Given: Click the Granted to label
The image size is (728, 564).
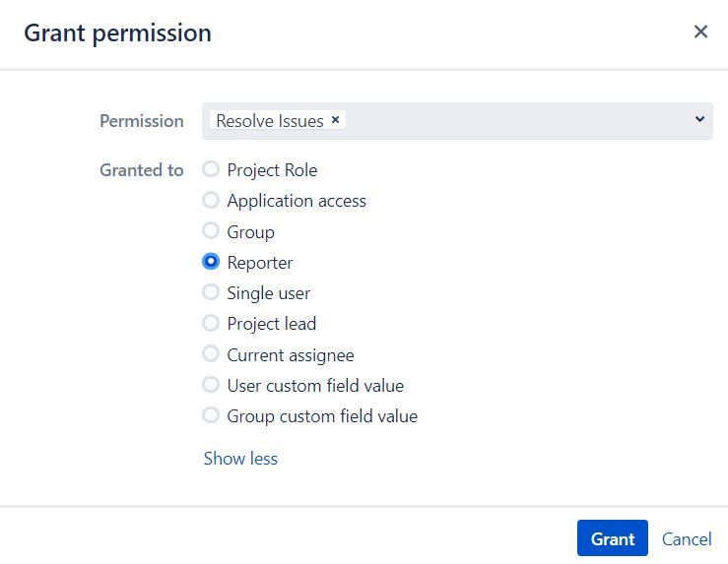Looking at the screenshot, I should click(142, 169).
